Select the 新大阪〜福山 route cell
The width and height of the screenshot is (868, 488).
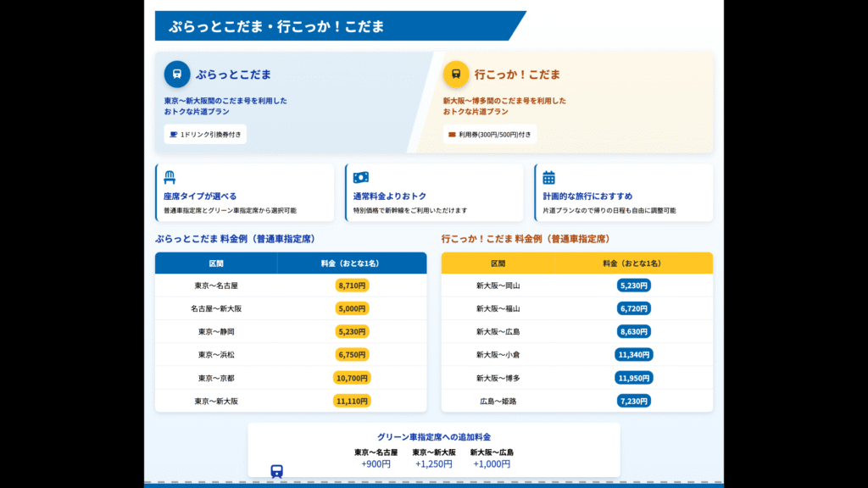point(498,308)
